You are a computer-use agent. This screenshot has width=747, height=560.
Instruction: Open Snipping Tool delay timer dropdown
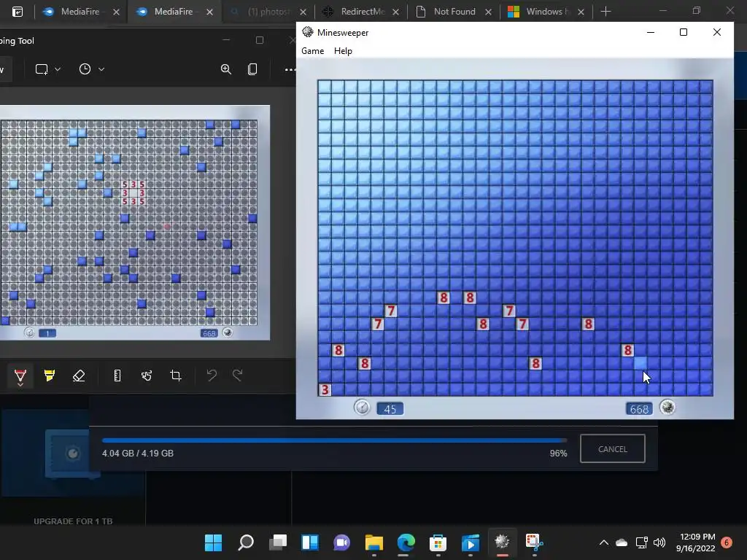tap(101, 69)
